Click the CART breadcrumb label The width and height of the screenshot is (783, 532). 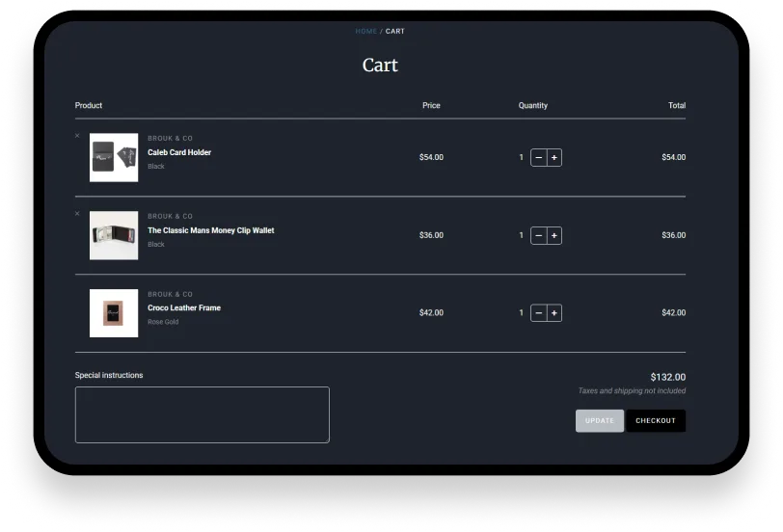click(395, 31)
